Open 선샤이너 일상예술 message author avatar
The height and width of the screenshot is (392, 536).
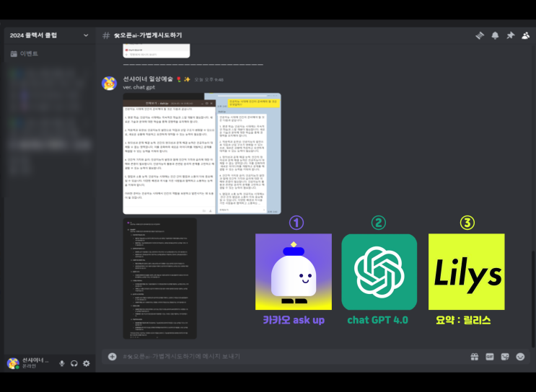pos(109,84)
